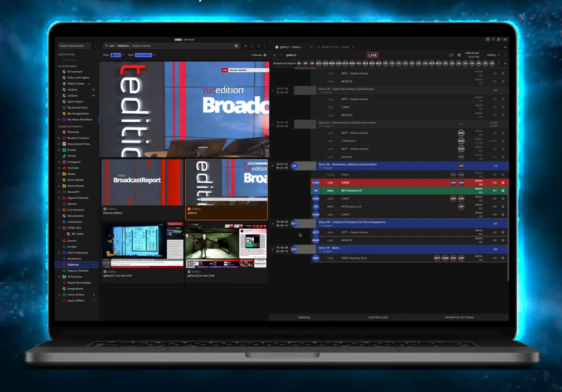Open the Playout Gallery thumbnail
This screenshot has width=562, height=392.
143,182
